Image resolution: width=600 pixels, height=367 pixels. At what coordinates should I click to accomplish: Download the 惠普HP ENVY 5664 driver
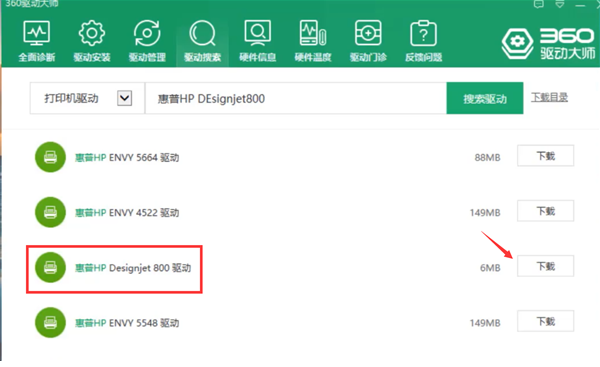point(545,156)
